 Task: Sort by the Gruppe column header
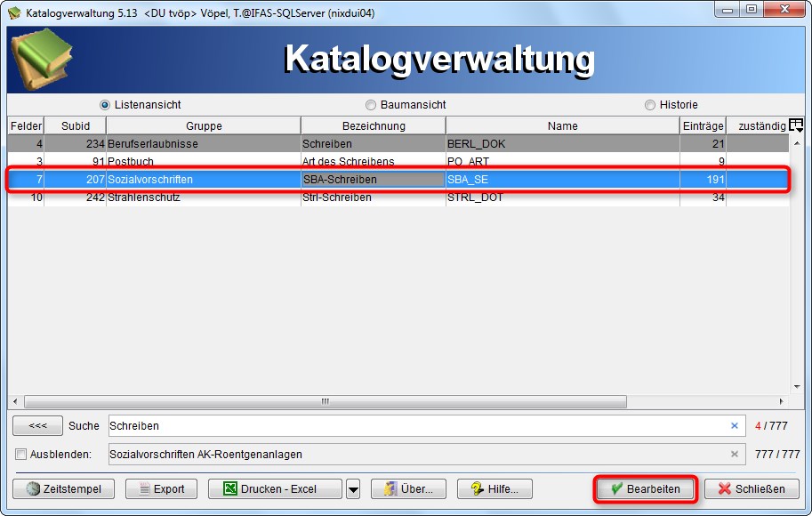(204, 126)
